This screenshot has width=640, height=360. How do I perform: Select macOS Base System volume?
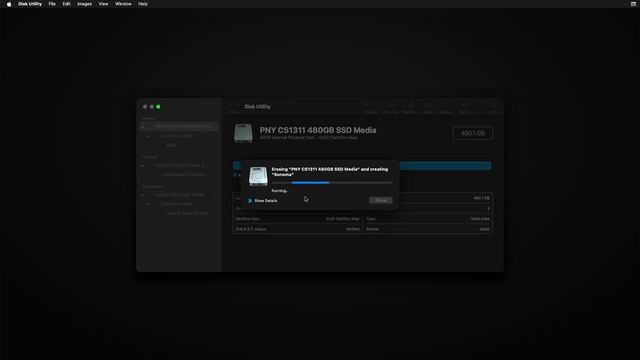point(187,213)
